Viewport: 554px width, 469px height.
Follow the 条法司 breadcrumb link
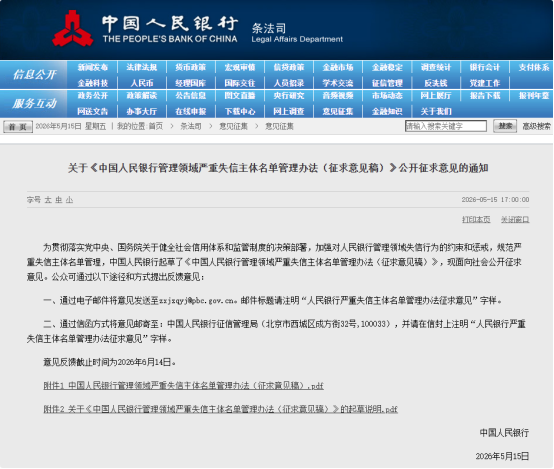click(x=191, y=127)
